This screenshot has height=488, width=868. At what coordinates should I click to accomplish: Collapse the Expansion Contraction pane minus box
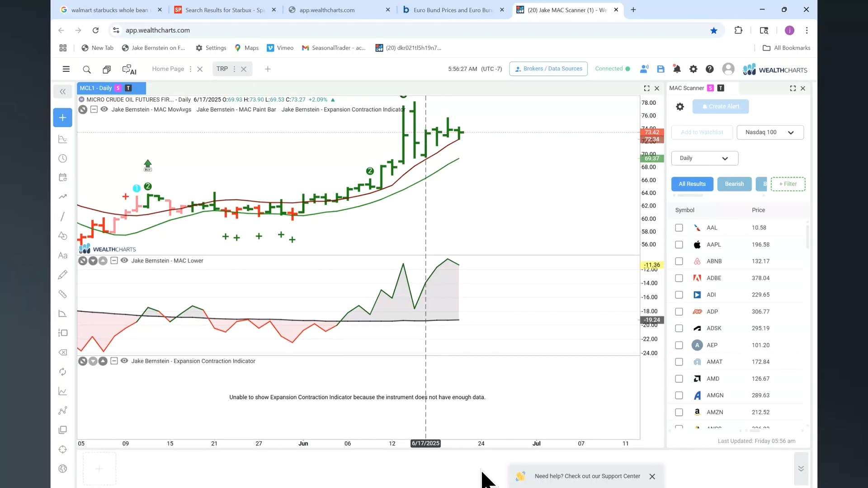click(114, 361)
